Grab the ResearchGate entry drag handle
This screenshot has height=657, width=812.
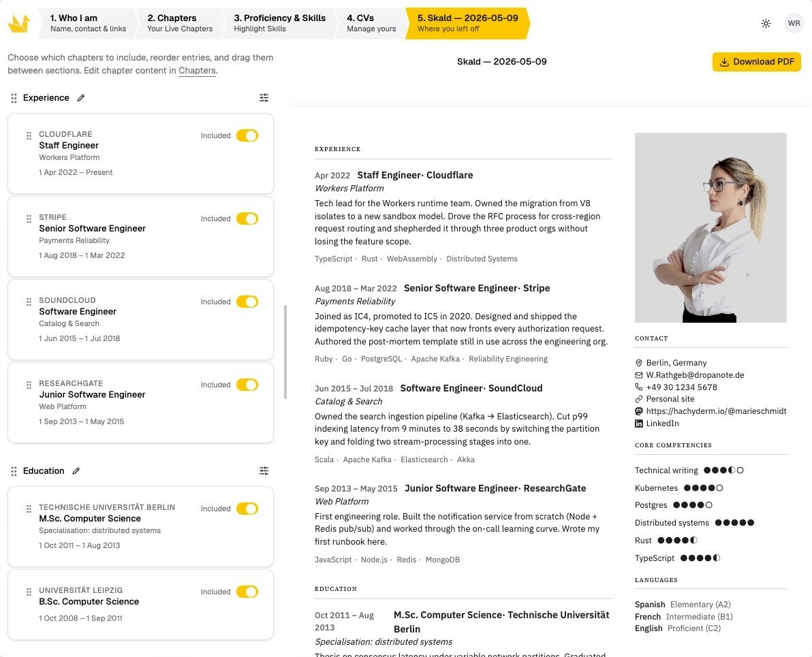click(x=29, y=385)
